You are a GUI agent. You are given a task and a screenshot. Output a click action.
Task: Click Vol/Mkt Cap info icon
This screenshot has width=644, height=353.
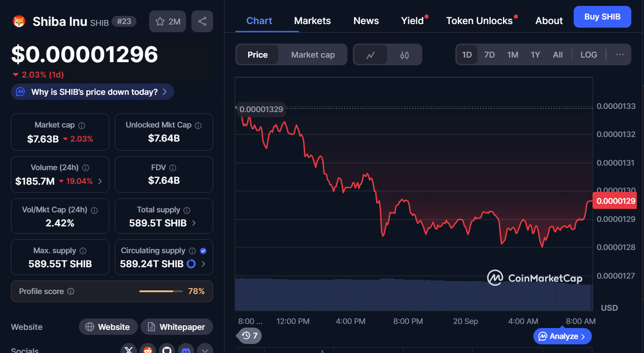coord(94,210)
